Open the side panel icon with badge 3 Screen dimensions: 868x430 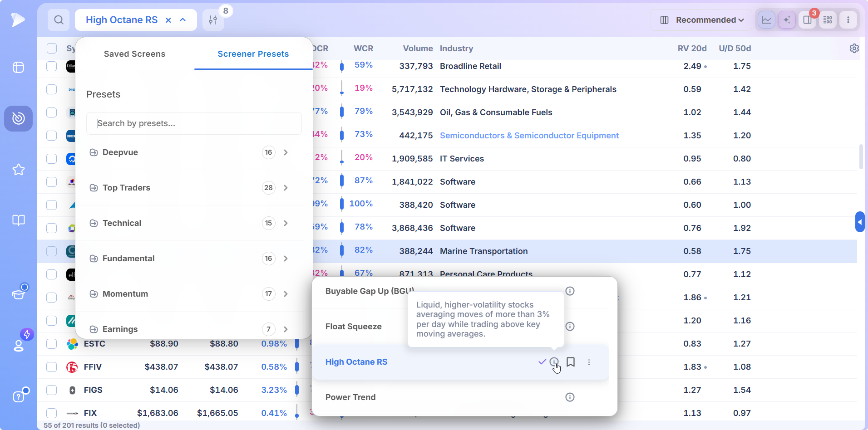point(807,20)
